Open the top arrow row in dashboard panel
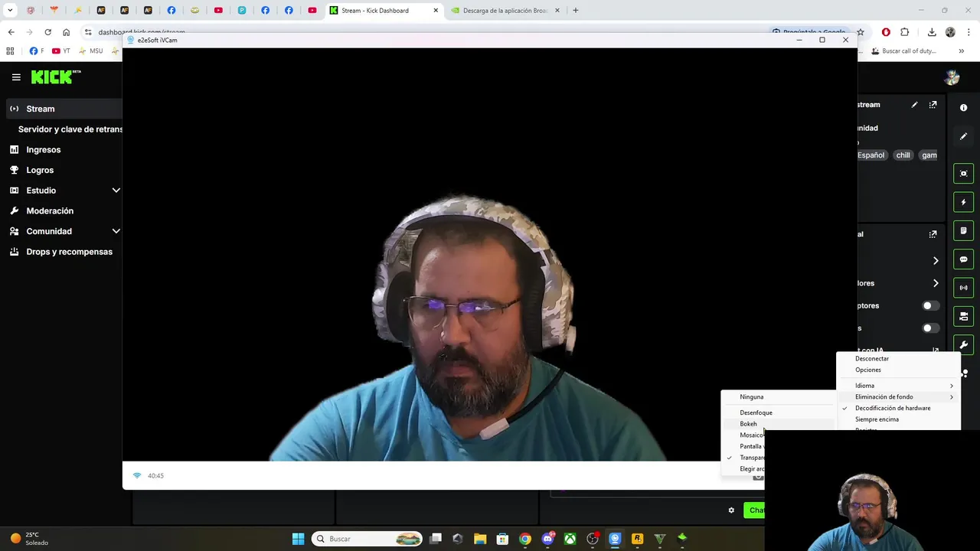This screenshot has height=551, width=980. (x=935, y=261)
